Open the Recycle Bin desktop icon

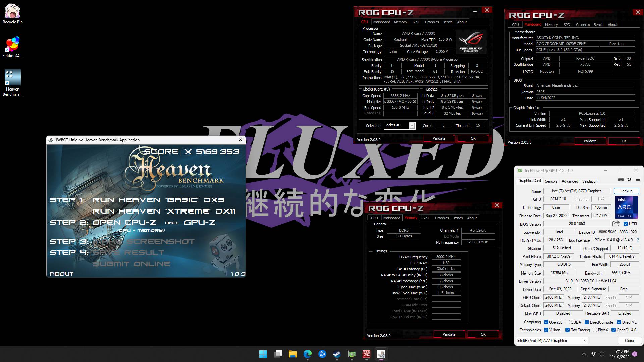point(12,14)
